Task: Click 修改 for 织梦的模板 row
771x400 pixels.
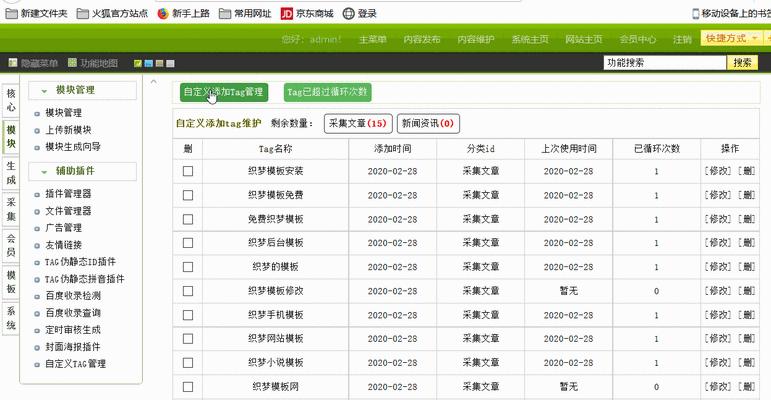Action: (x=718, y=267)
